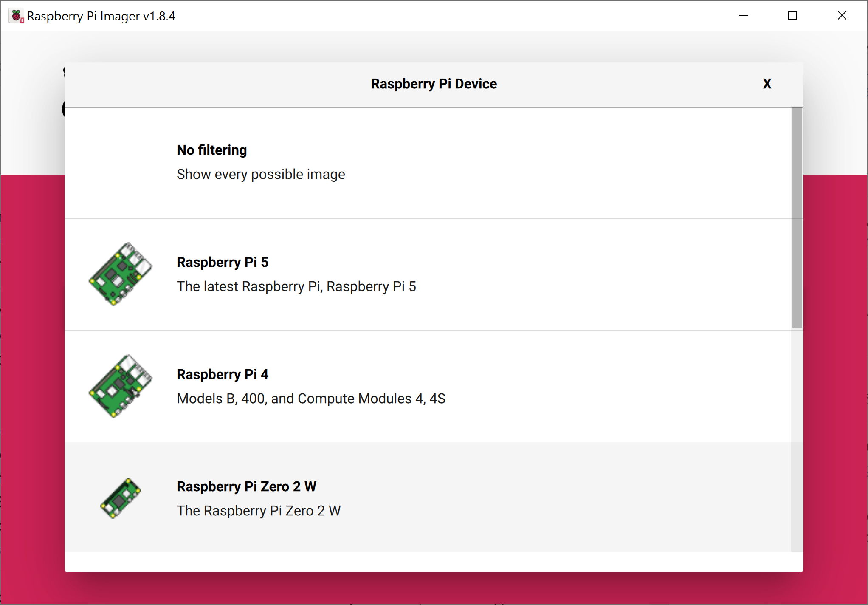
Task: Click the 'Raspberry Pi Device' dialog heading
Action: tap(434, 84)
